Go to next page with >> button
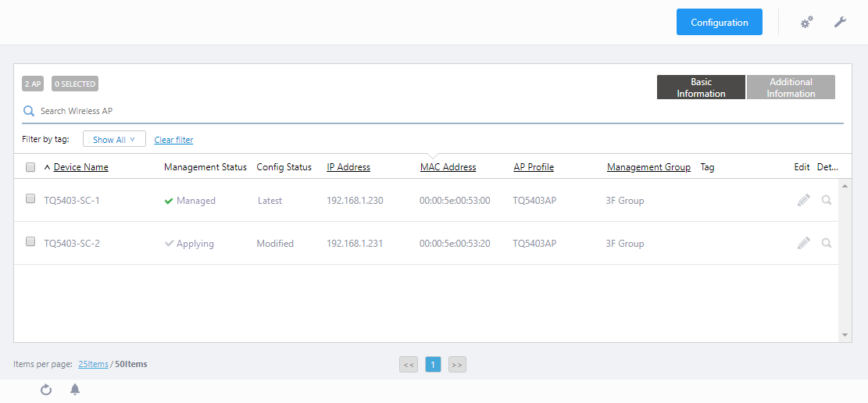868x403 pixels. [457, 364]
